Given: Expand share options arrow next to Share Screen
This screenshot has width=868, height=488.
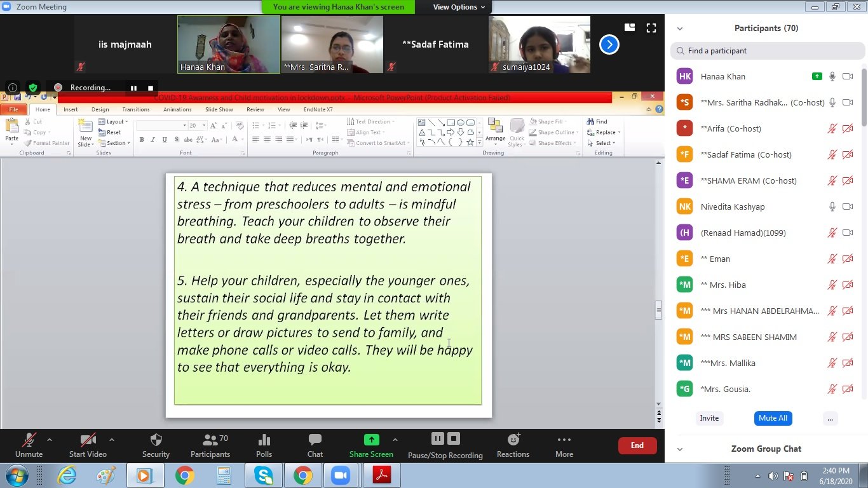Looking at the screenshot, I should click(x=395, y=440).
